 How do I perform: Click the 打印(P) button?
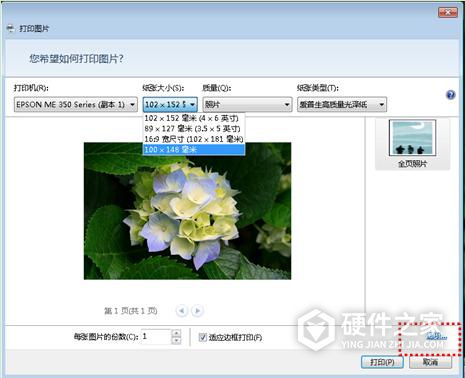[382, 362]
